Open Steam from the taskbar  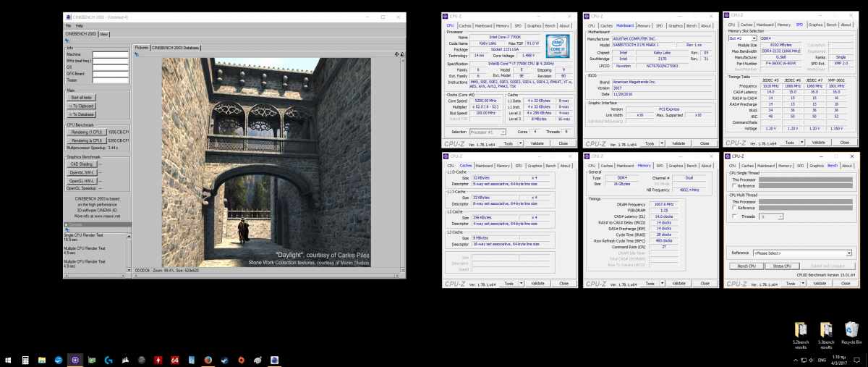pos(224,360)
